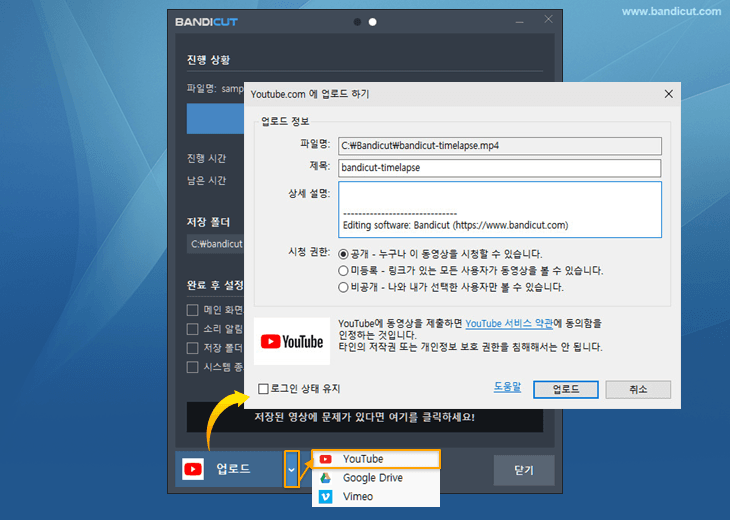Close the YouTube upload dialog
The image size is (730, 520).
pyautogui.click(x=669, y=94)
